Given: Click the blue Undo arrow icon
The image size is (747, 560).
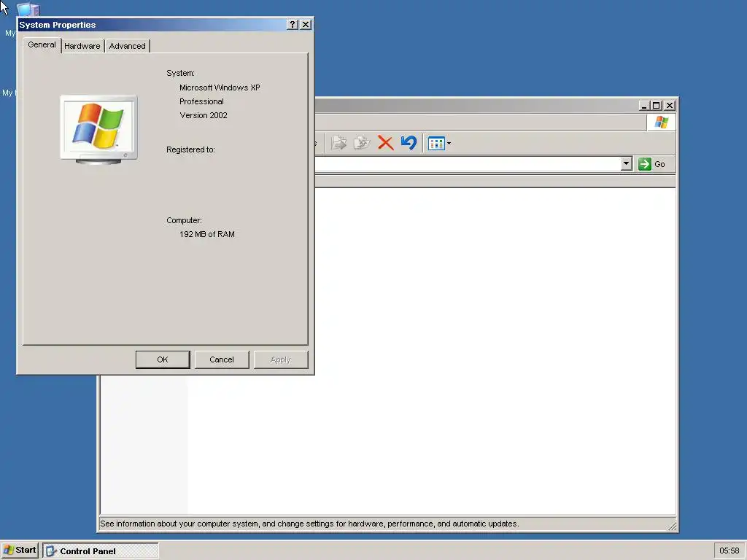Looking at the screenshot, I should [409, 143].
